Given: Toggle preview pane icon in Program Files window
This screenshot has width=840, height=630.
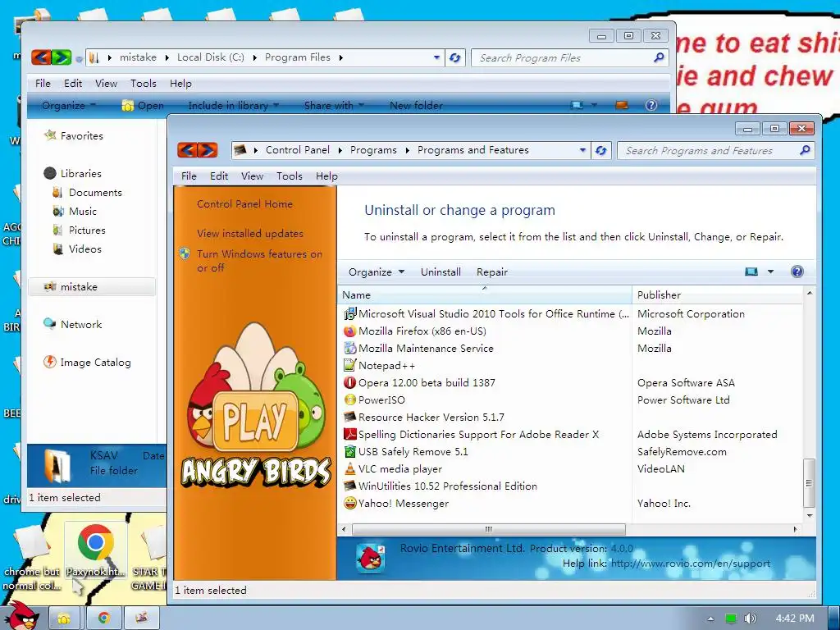Looking at the screenshot, I should coord(622,105).
